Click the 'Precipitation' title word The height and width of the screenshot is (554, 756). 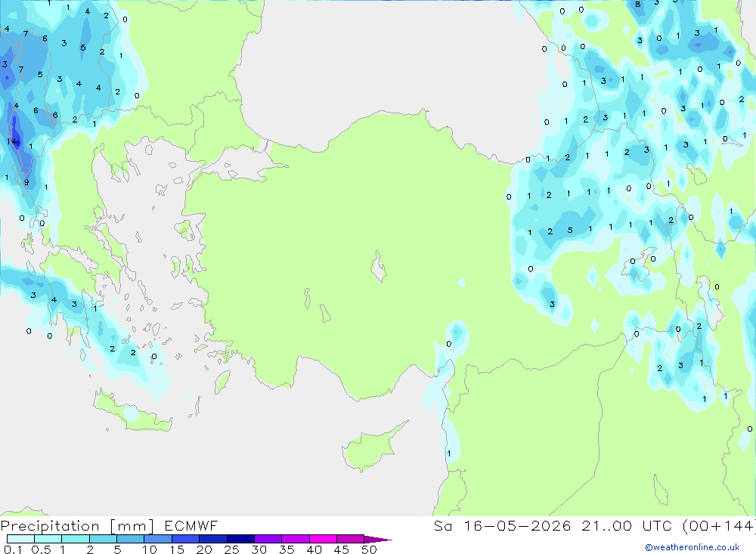click(x=50, y=526)
